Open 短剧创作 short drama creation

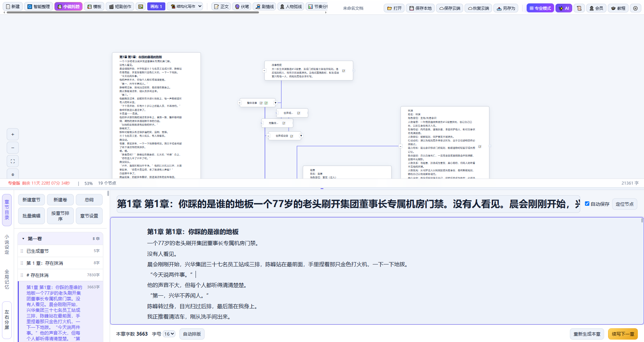120,6
